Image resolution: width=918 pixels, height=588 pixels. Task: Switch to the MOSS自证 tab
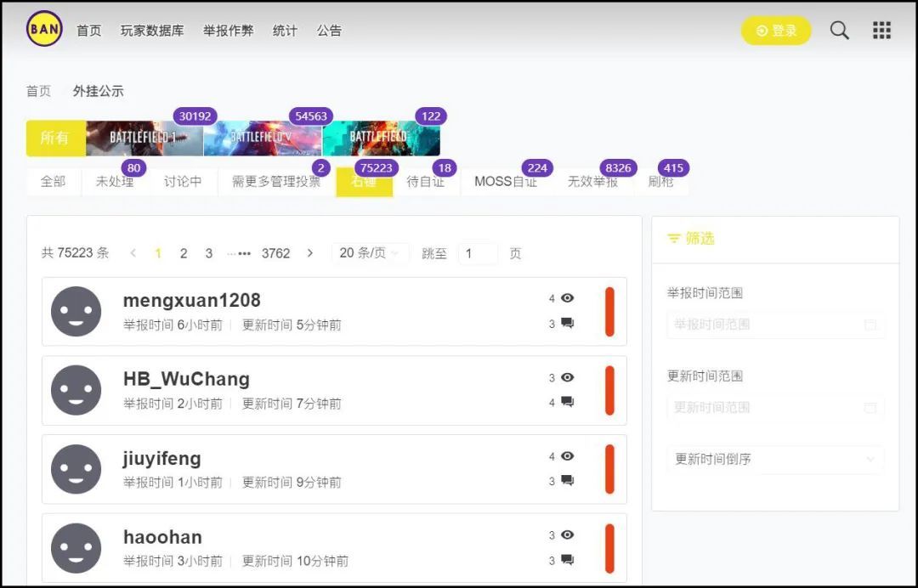tap(506, 181)
